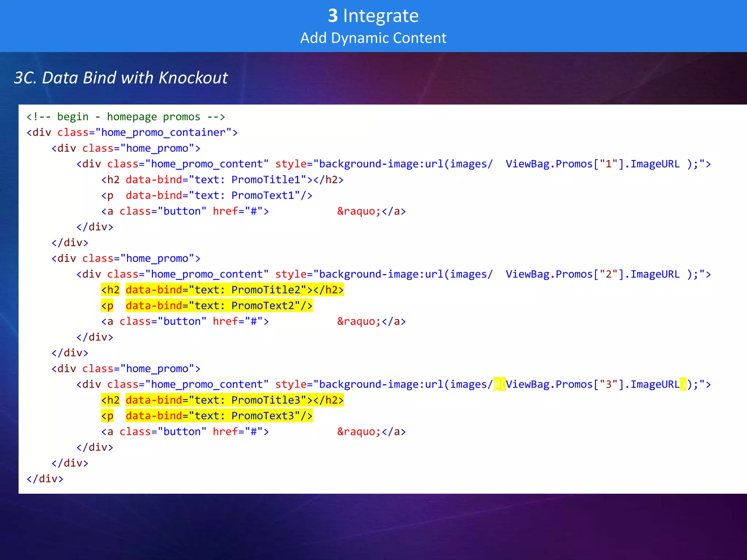The width and height of the screenshot is (747, 560).
Task: Click the final closing '</div>' line
Action: [x=45, y=479]
